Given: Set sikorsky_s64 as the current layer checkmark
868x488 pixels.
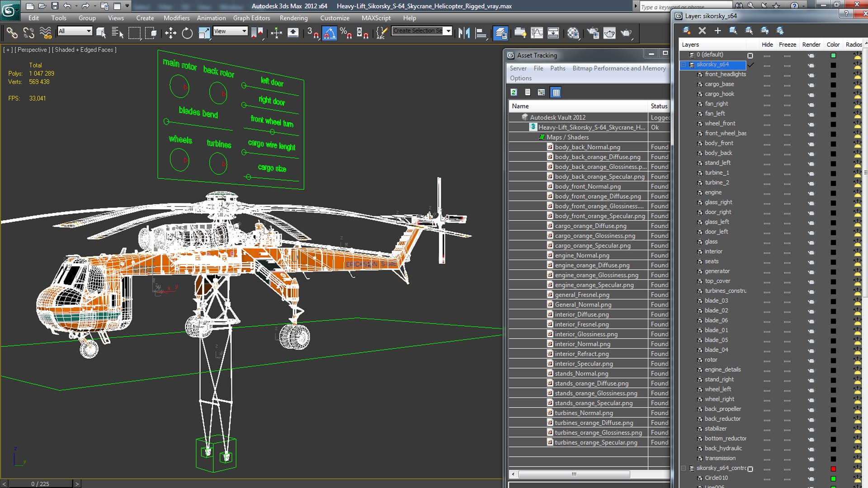Looking at the screenshot, I should click(750, 65).
